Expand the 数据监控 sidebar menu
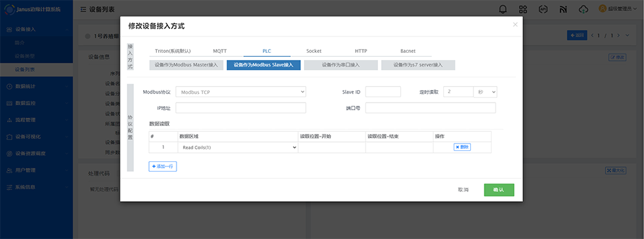This screenshot has height=239, width=644. (x=66, y=103)
